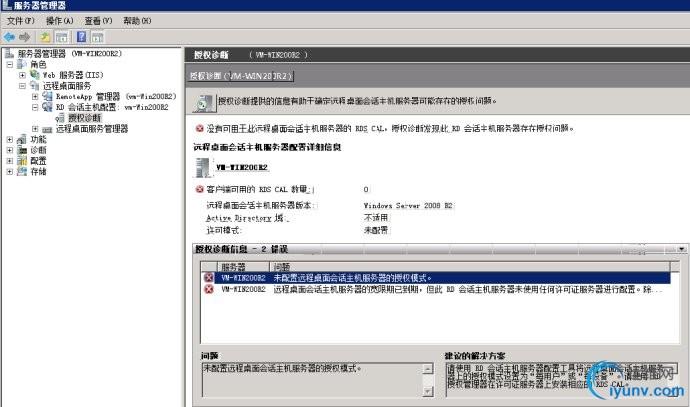Click the Up one level toolbar icon
Screen dimensions: 690x407
click(45, 37)
